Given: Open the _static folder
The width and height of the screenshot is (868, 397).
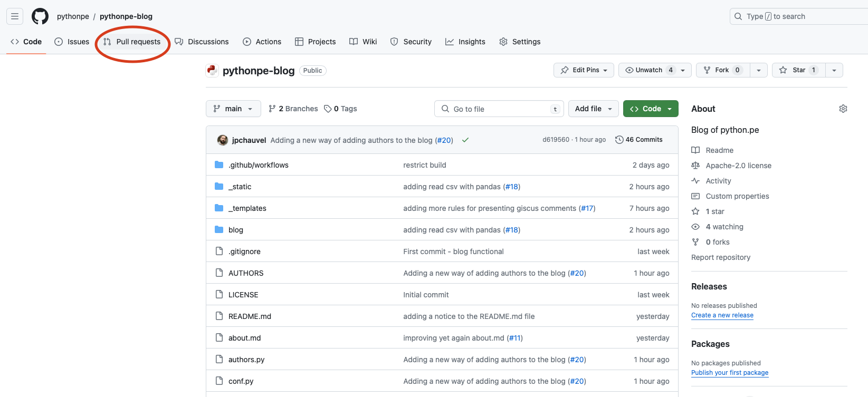Looking at the screenshot, I should tap(240, 187).
